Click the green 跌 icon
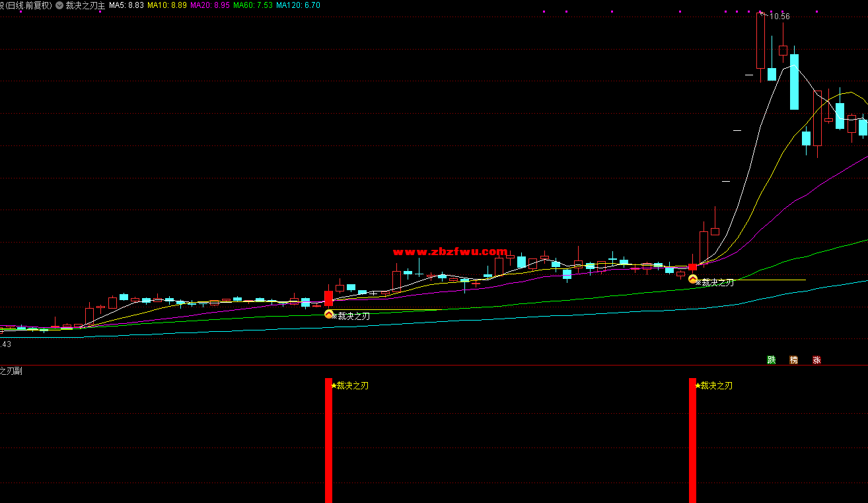The image size is (868, 503). pyautogui.click(x=771, y=360)
